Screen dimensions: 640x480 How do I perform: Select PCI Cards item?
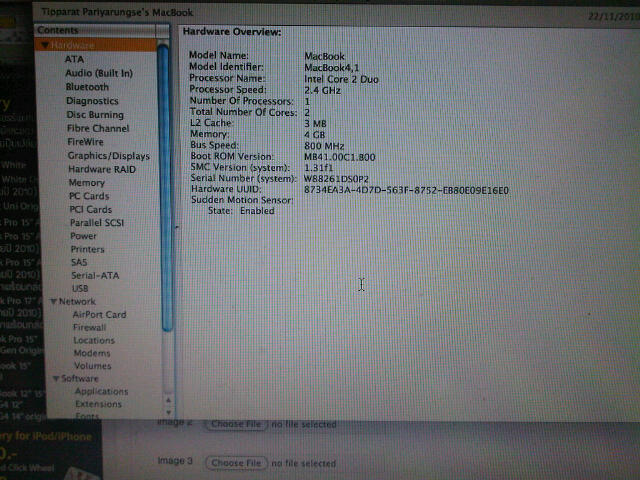point(91,210)
